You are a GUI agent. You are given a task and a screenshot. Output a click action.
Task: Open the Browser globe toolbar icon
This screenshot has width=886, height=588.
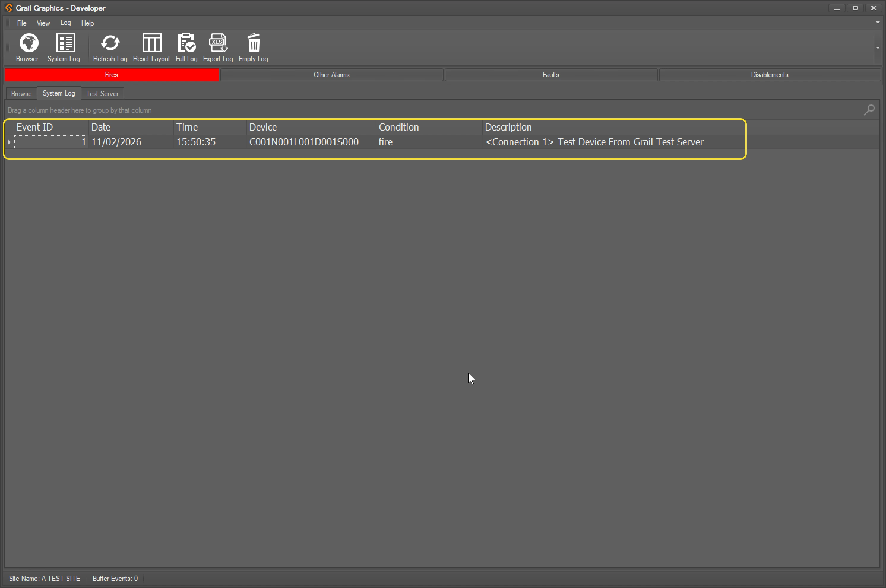click(28, 43)
